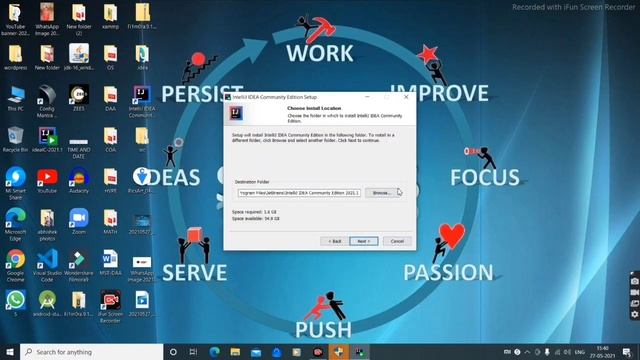Image resolution: width=640 pixels, height=360 pixels.
Task: Open iFun recorder settings gear icon
Action: tap(634, 314)
